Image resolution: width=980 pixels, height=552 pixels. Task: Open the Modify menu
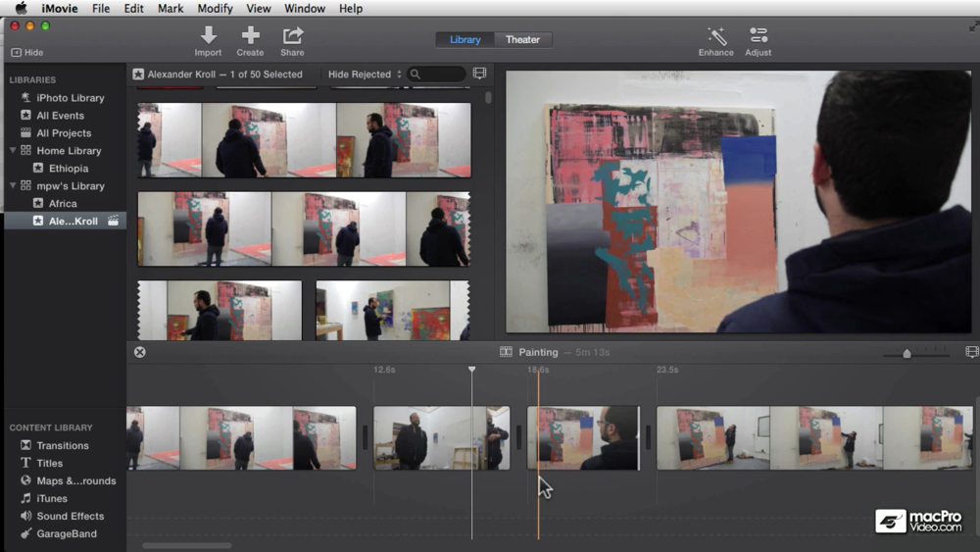(x=215, y=8)
